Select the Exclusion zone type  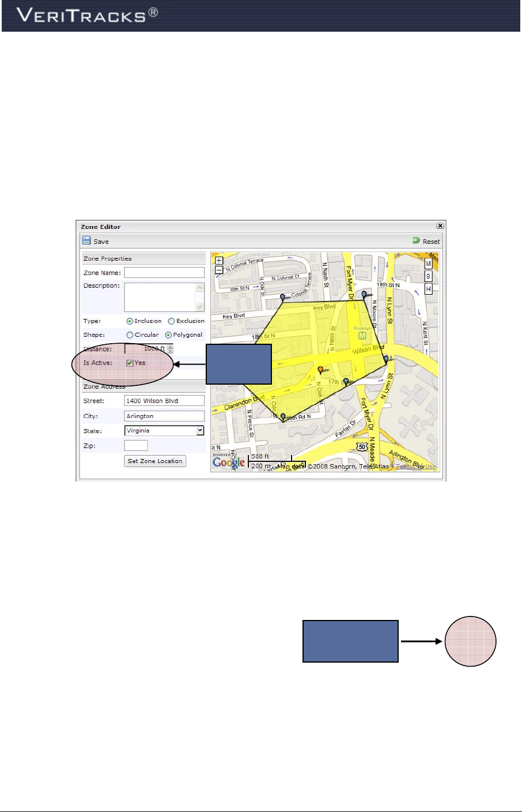(x=171, y=321)
